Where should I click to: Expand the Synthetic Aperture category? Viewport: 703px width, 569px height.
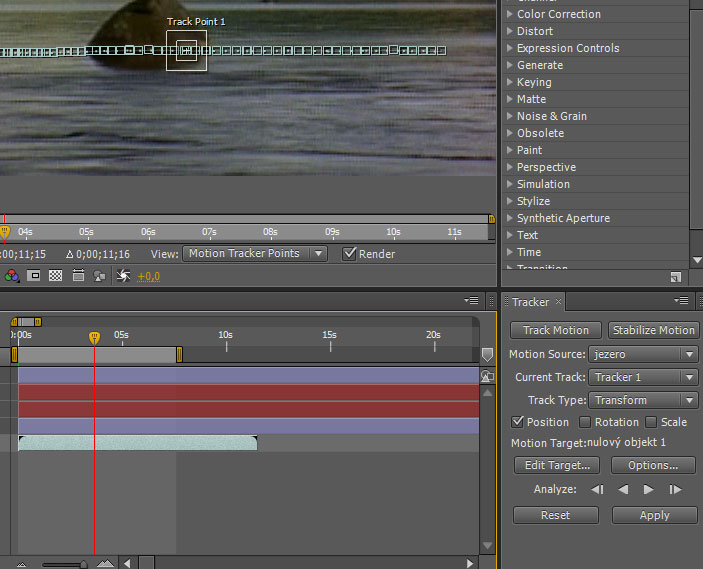(x=509, y=218)
